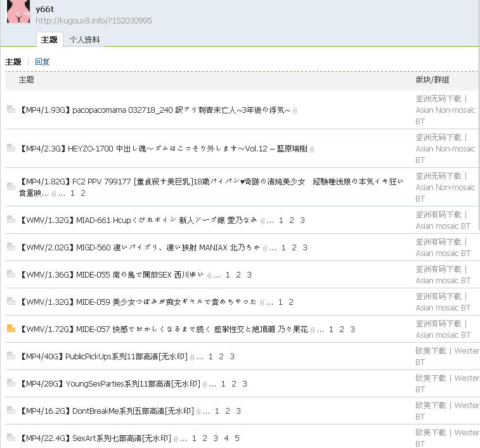The width and height of the screenshot is (480, 448).
Task: Open the 回复 replies sub-tab
Action: tap(42, 62)
